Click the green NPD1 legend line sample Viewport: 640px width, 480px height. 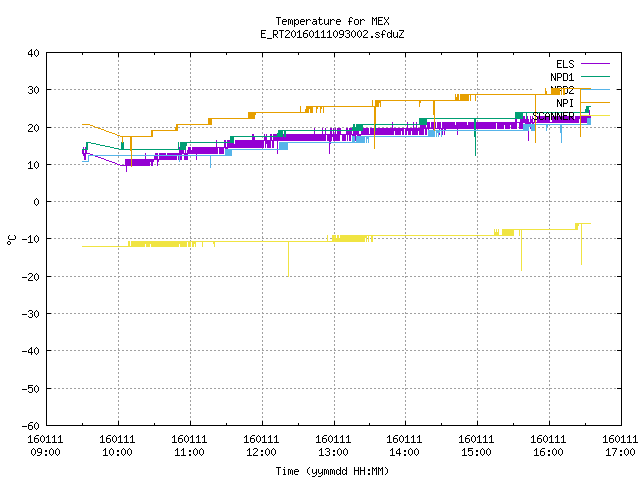coord(595,76)
